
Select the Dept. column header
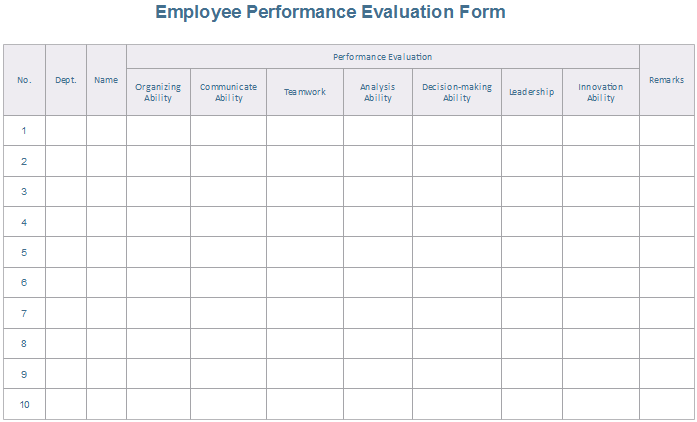66,80
